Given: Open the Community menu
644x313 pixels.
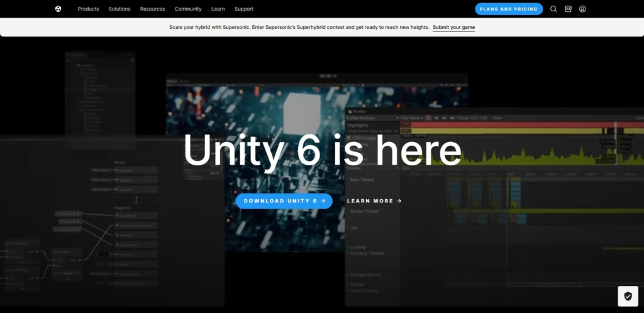Looking at the screenshot, I should point(188,9).
